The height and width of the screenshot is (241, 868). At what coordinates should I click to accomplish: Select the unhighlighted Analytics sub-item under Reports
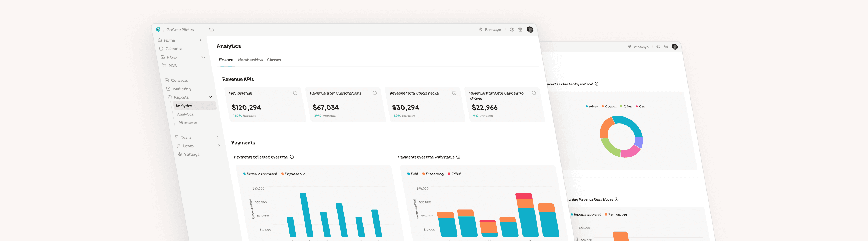click(185, 114)
